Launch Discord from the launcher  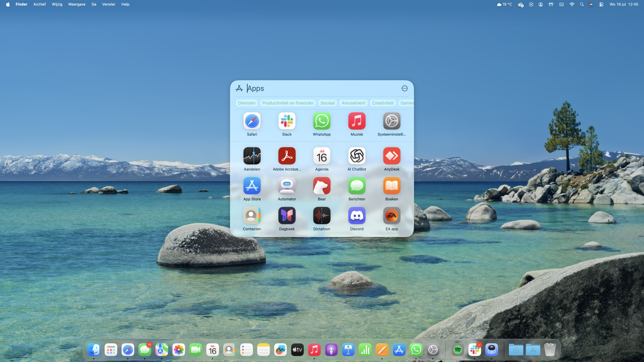coord(357,216)
